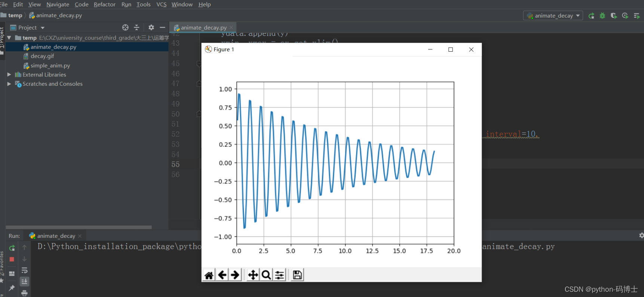Open Configure subplots in figure toolbar
This screenshot has width=644, height=297.
[x=279, y=275]
